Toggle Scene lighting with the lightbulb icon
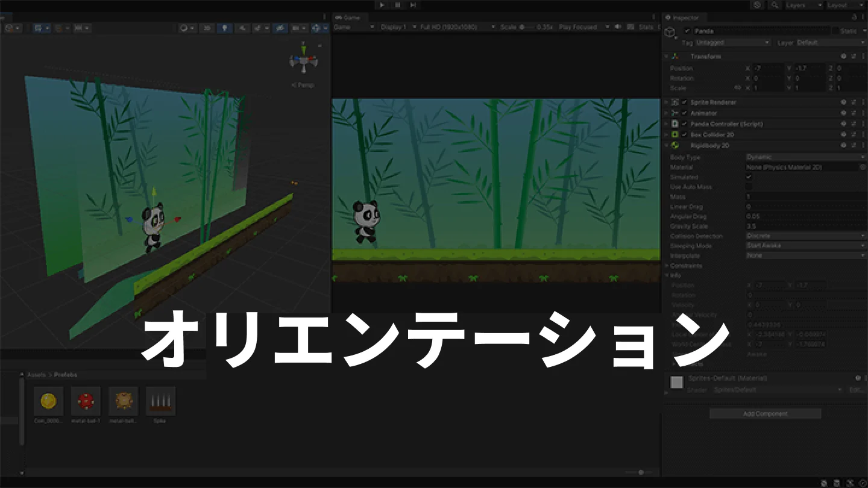Viewport: 868px width, 488px height. click(224, 28)
